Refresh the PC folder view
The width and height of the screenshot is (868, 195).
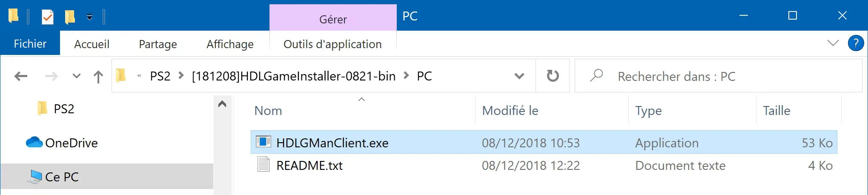(553, 76)
